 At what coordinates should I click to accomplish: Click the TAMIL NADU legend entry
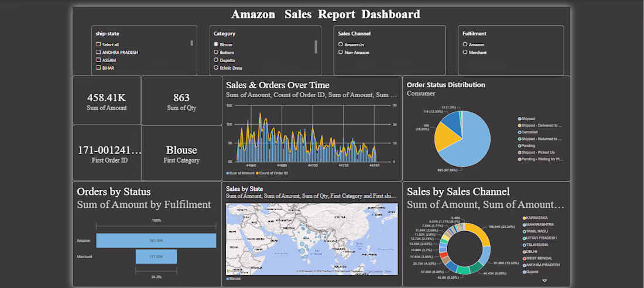(x=535, y=231)
